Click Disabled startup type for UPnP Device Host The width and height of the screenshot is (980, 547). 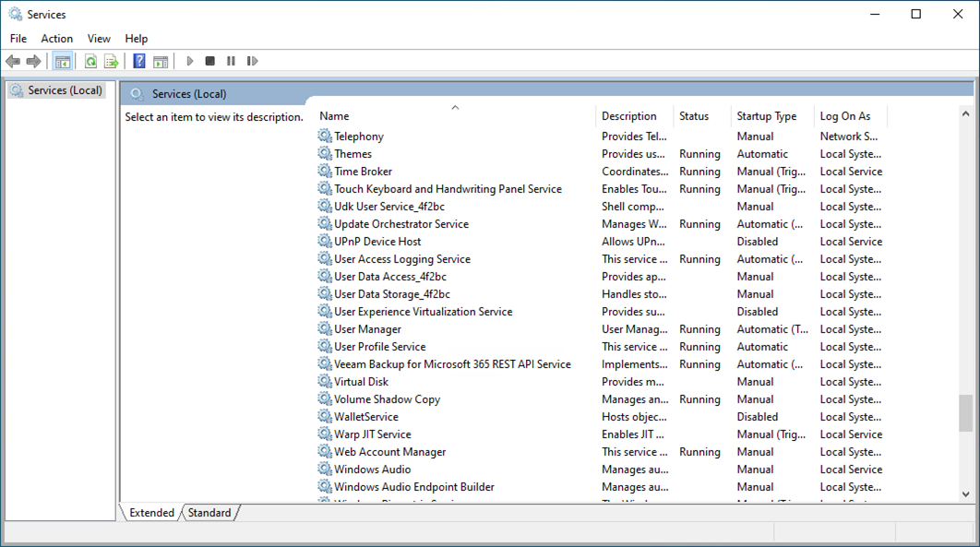(757, 241)
